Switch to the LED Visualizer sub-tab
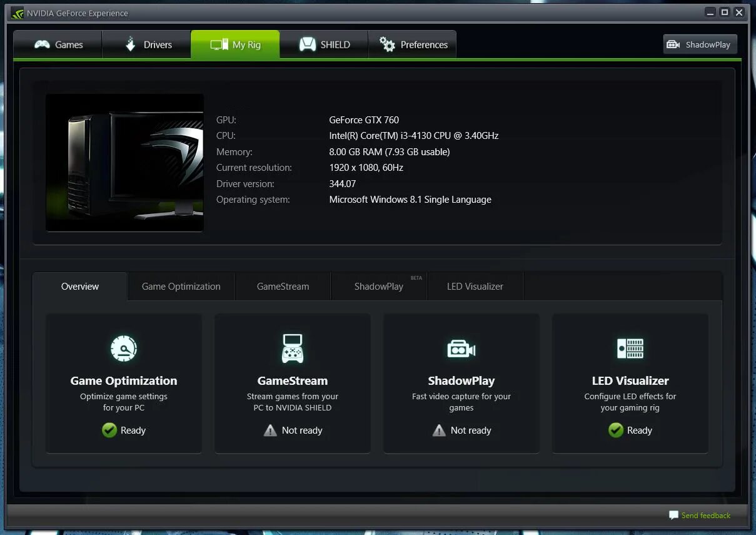Screen dimensions: 756x535 point(475,287)
